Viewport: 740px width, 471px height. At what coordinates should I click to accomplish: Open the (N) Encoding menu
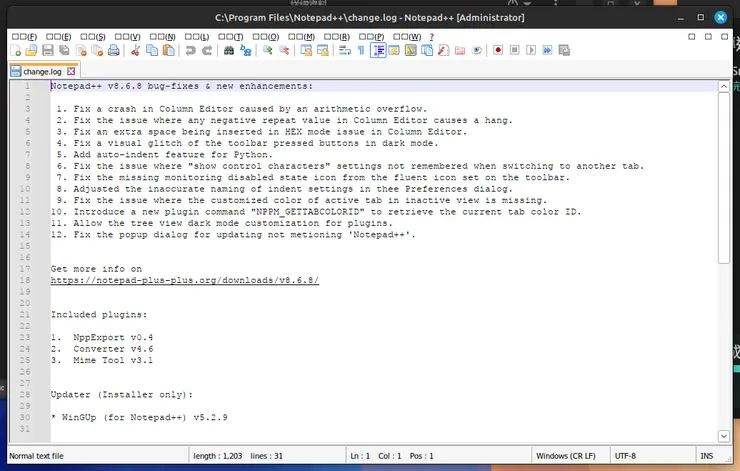pyautogui.click(x=162, y=37)
